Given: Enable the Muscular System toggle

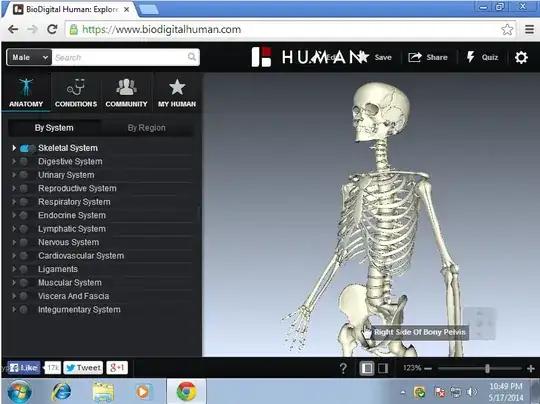Looking at the screenshot, I should pyautogui.click(x=23, y=283).
